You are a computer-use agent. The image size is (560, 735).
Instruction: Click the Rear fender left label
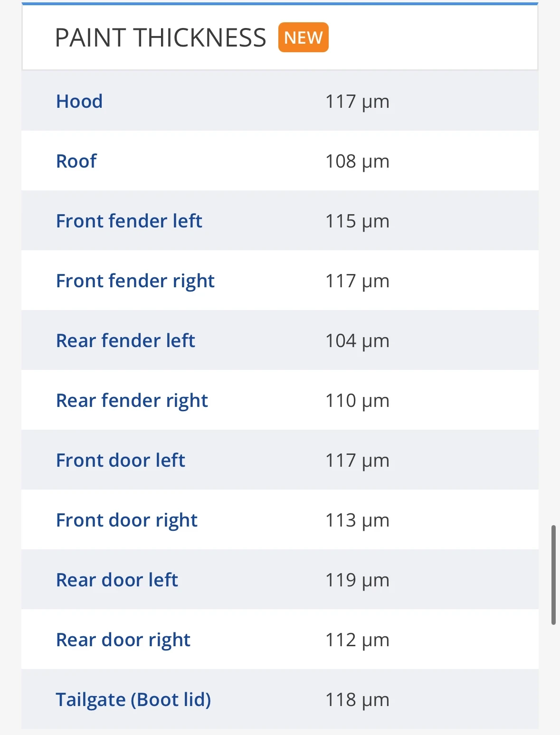point(125,340)
